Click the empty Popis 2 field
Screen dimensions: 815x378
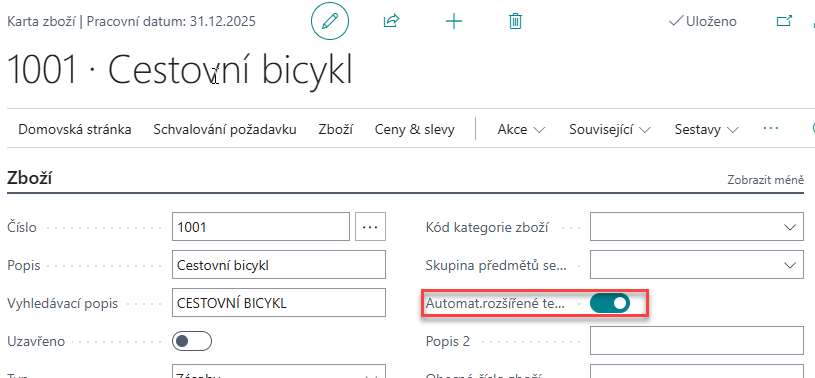(x=697, y=341)
